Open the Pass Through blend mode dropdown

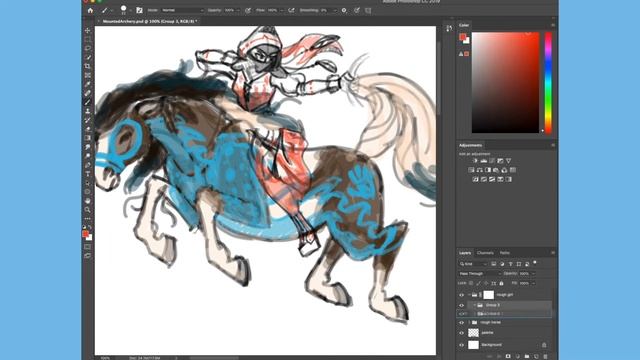(480, 273)
